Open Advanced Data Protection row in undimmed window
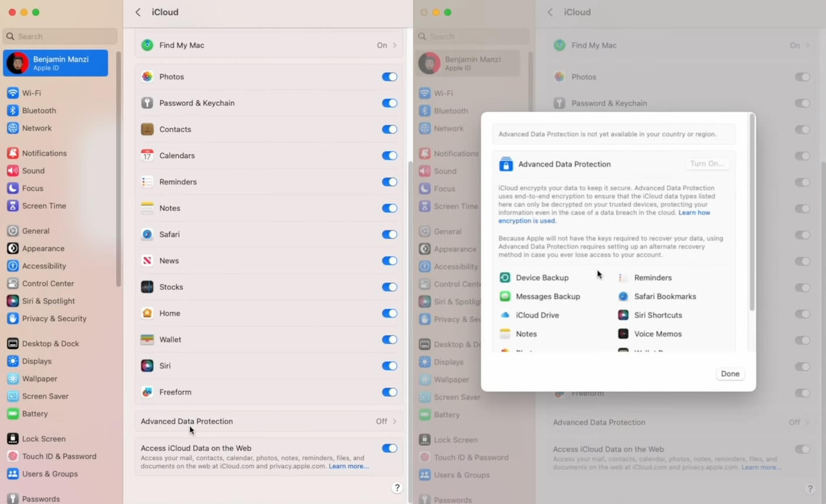 coord(269,421)
